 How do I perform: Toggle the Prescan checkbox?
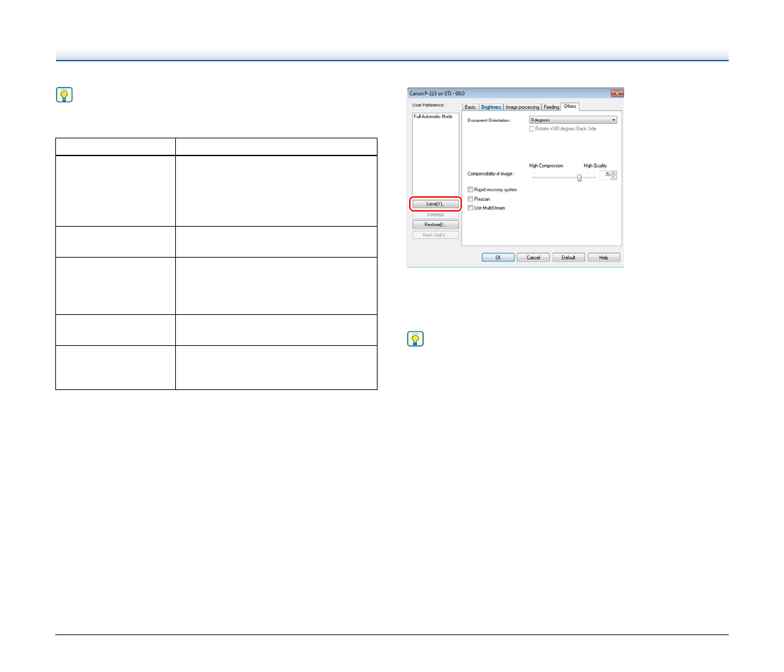pyautogui.click(x=470, y=199)
